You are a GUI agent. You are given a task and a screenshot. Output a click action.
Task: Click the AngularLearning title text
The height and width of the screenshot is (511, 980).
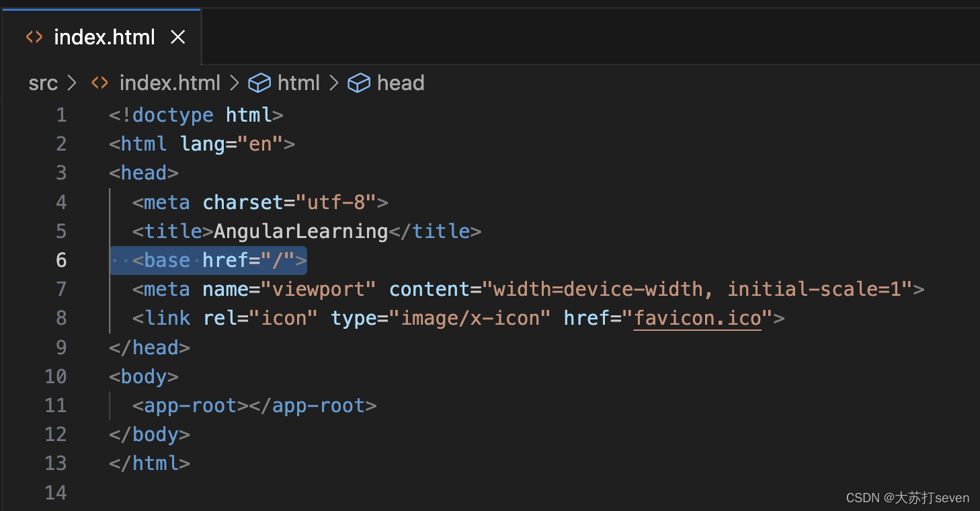coord(301,231)
